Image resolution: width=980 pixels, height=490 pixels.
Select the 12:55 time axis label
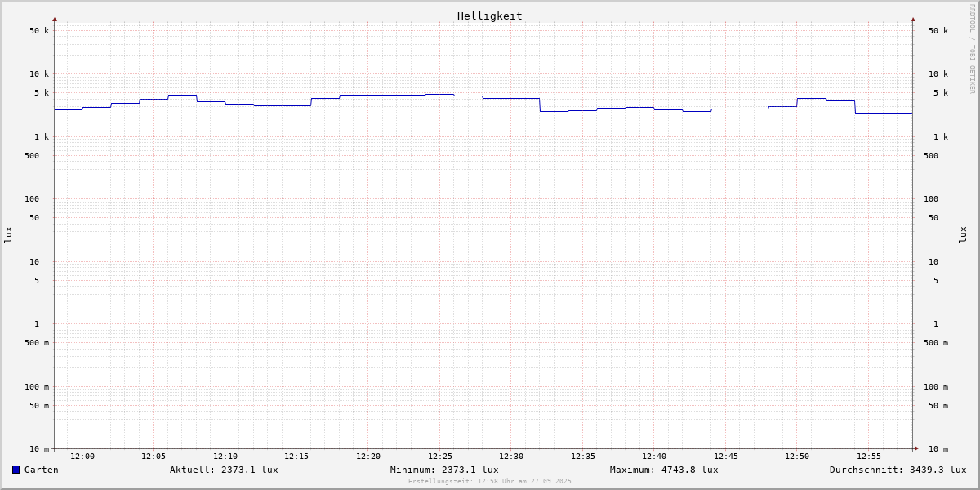coord(869,457)
